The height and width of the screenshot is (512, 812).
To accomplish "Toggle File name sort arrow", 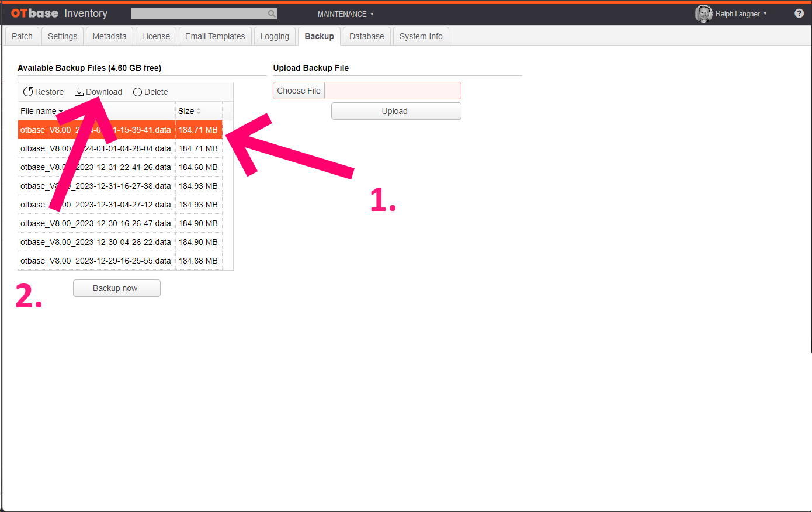I will pos(61,111).
